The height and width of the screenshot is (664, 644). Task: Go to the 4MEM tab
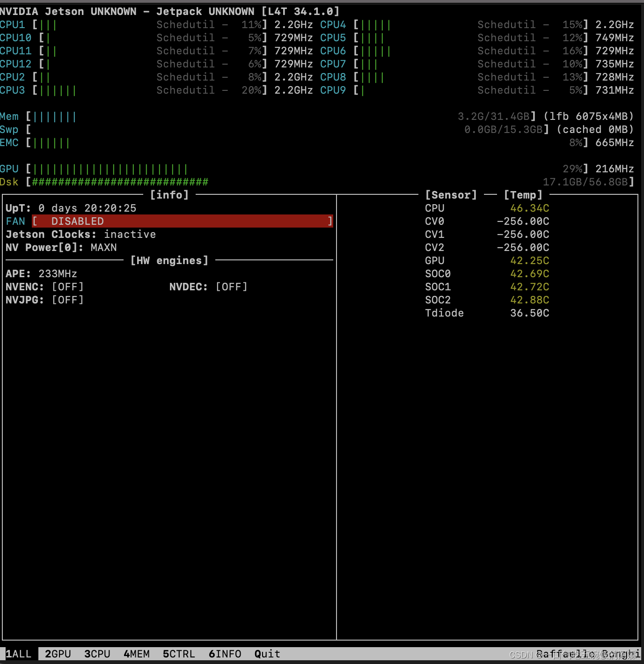coord(137,654)
